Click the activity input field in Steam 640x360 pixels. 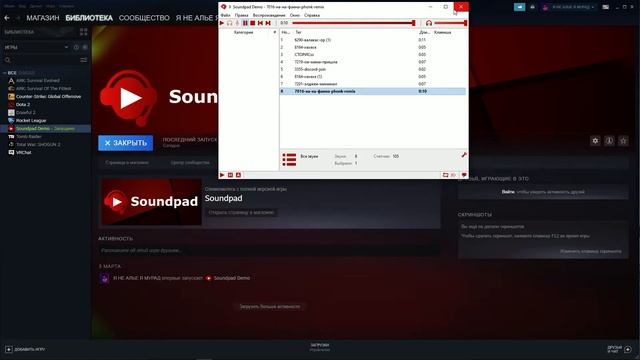tap(269, 250)
